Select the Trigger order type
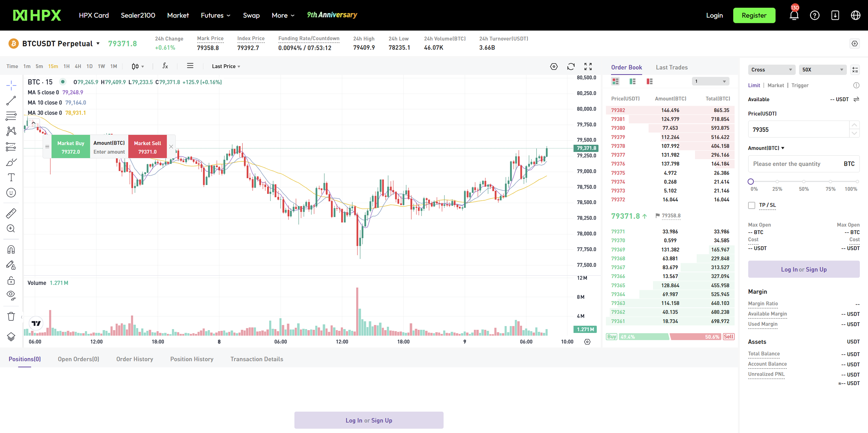Image resolution: width=868 pixels, height=433 pixels. [x=800, y=86]
